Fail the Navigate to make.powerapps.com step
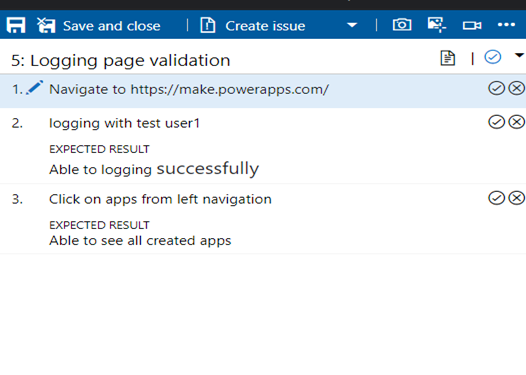This screenshot has height=375, width=526. 517,88
